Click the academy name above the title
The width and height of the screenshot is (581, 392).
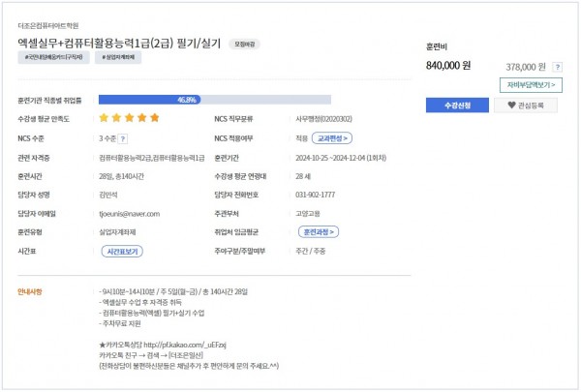point(48,25)
